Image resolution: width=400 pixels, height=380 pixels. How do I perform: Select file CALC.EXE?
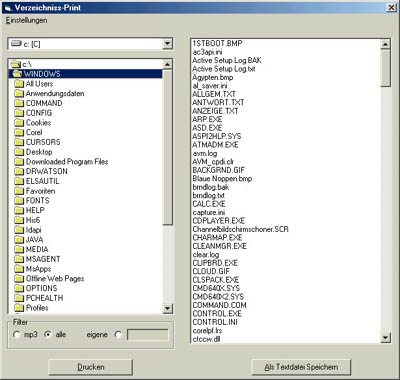[x=209, y=204]
